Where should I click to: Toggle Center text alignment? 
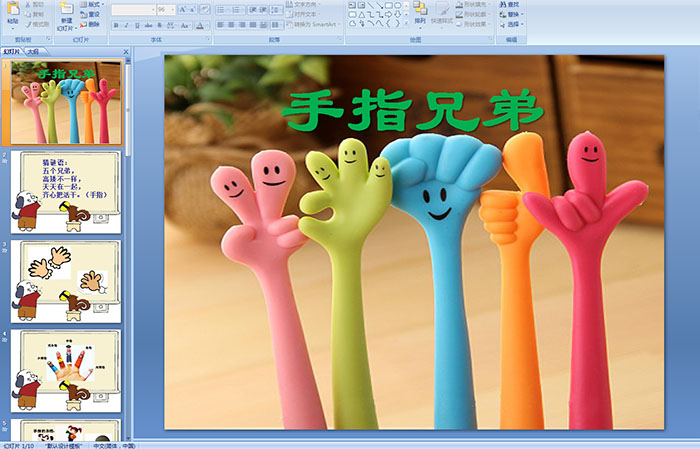(231, 25)
